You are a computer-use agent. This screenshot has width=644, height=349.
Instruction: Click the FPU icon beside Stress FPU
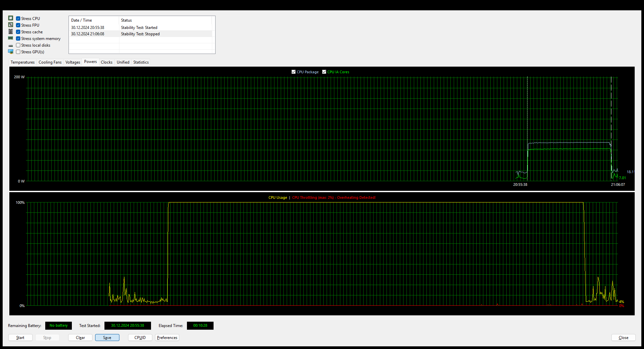point(11,25)
